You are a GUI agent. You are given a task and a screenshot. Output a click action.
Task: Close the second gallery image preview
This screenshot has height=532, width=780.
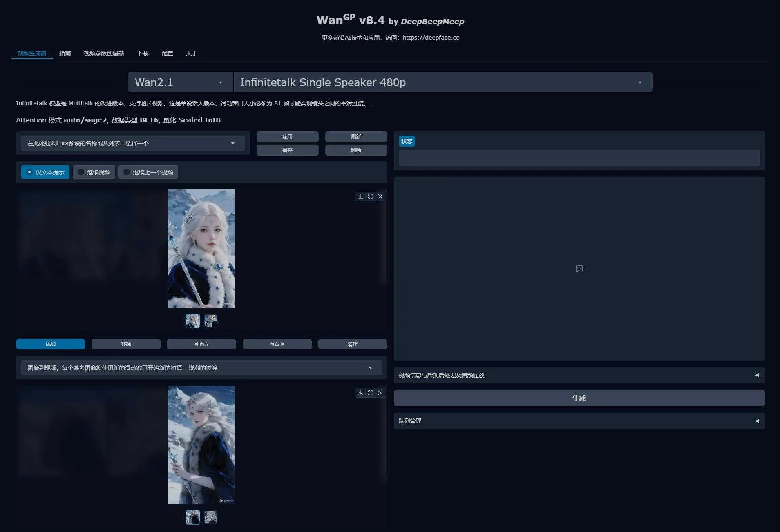click(380, 393)
